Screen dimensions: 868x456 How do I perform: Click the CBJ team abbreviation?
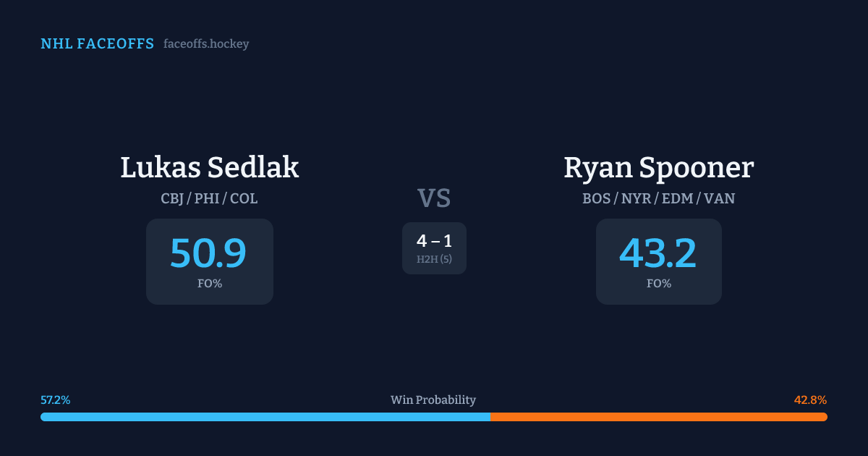pos(171,198)
